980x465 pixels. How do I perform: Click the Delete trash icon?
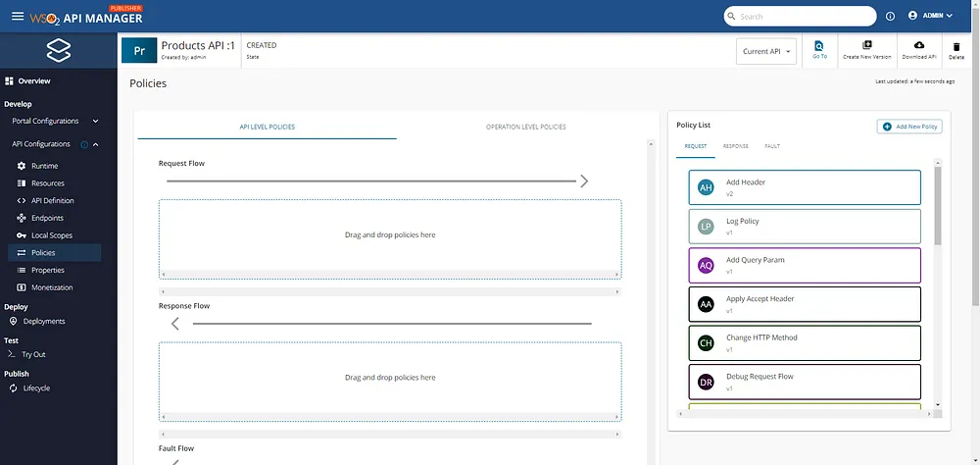956,46
